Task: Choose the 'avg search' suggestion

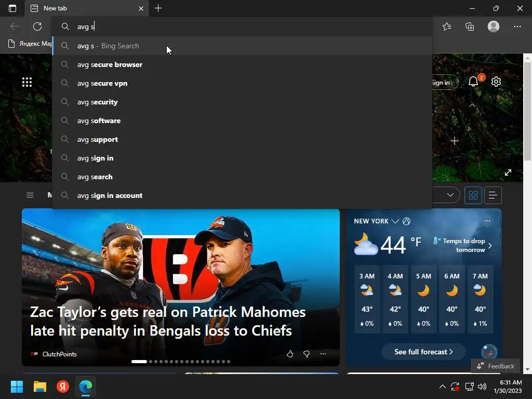Action: click(x=242, y=177)
